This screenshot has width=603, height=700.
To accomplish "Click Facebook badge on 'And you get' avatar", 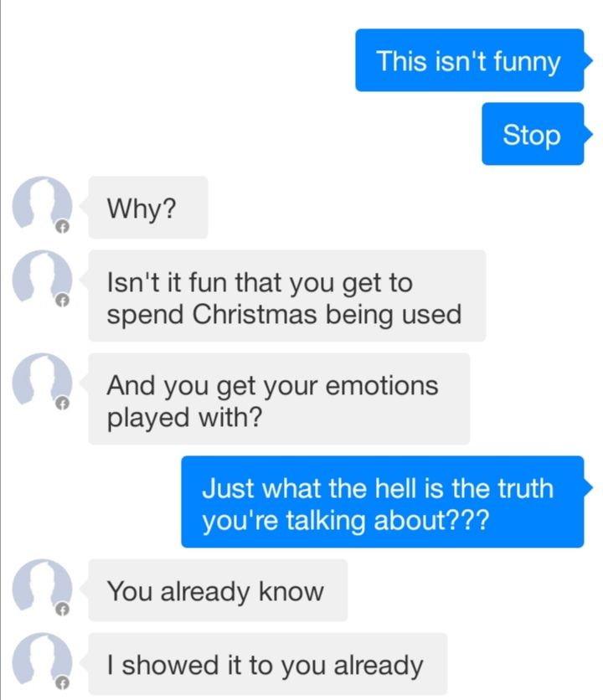I will [x=63, y=404].
